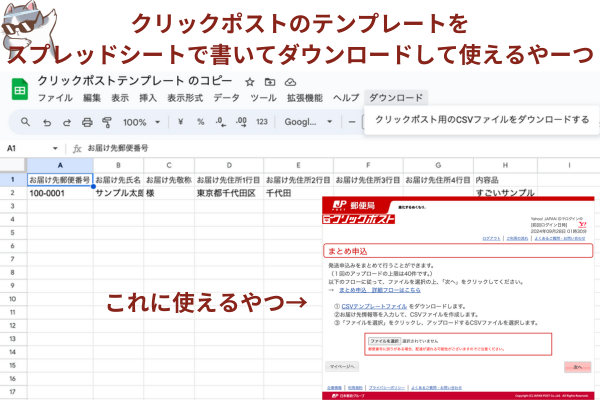Open the ヘルプ menu
The image size is (600, 400).
coord(346,98)
